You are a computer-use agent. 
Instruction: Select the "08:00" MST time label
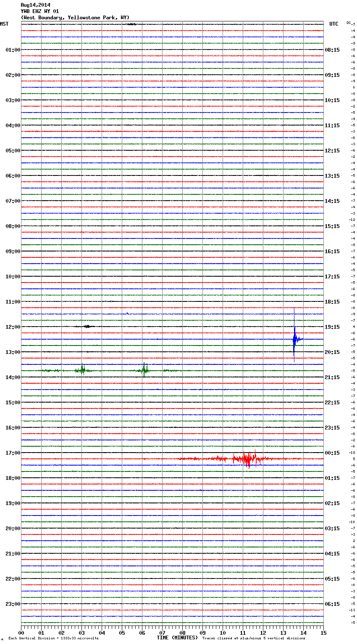(13, 226)
